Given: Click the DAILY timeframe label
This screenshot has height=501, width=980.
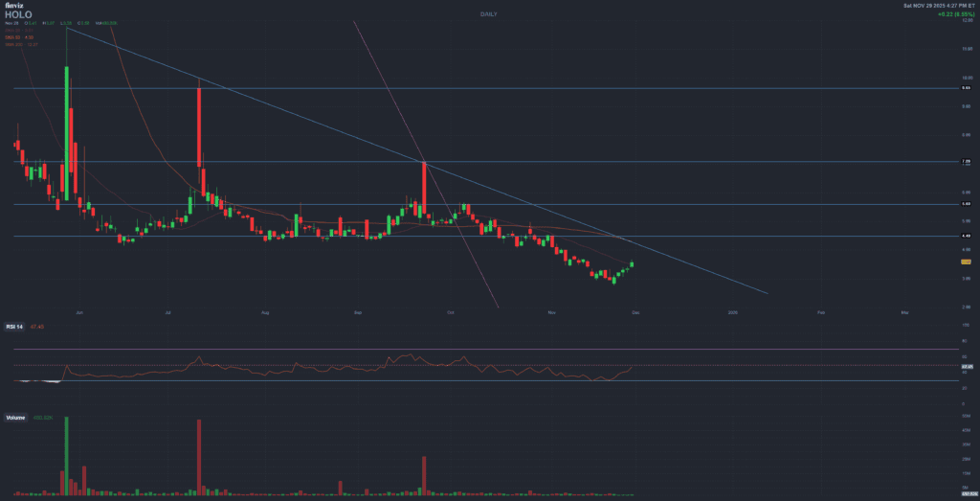Looking at the screenshot, I should point(489,14).
